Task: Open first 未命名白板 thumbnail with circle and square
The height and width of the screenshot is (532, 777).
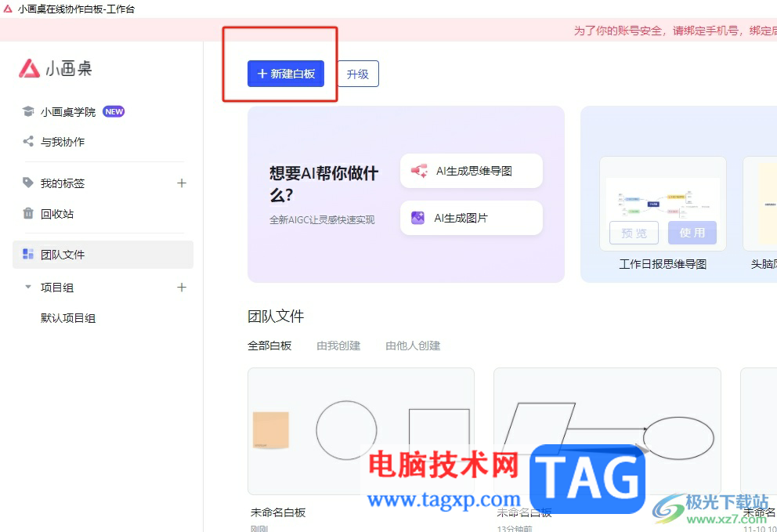Action: tap(361, 431)
